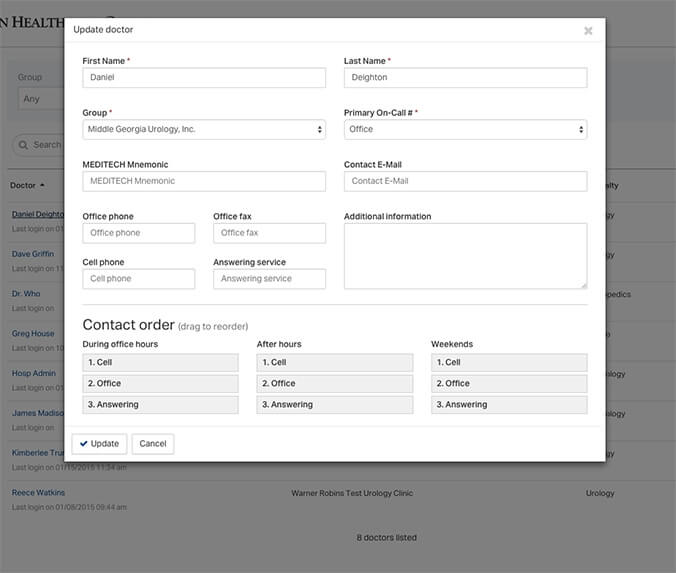Open the Any group dropdown in background
This screenshot has width=676, height=573.
pos(41,99)
